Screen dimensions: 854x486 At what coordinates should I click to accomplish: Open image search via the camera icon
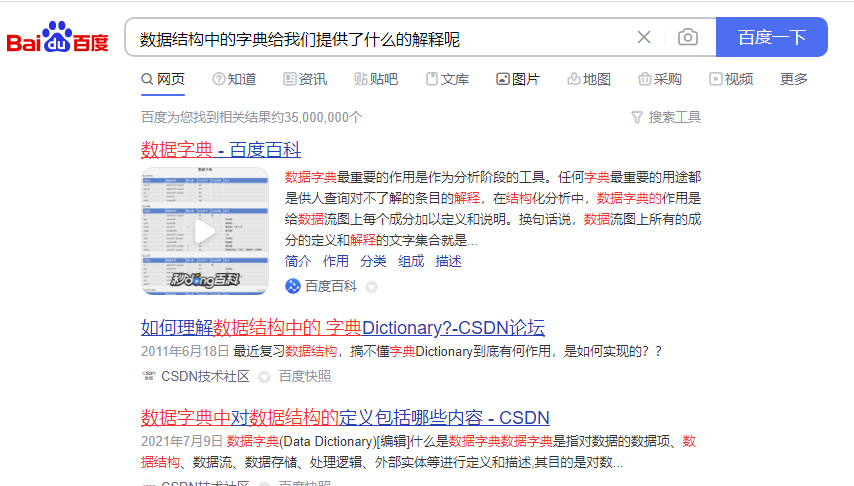[x=688, y=37]
